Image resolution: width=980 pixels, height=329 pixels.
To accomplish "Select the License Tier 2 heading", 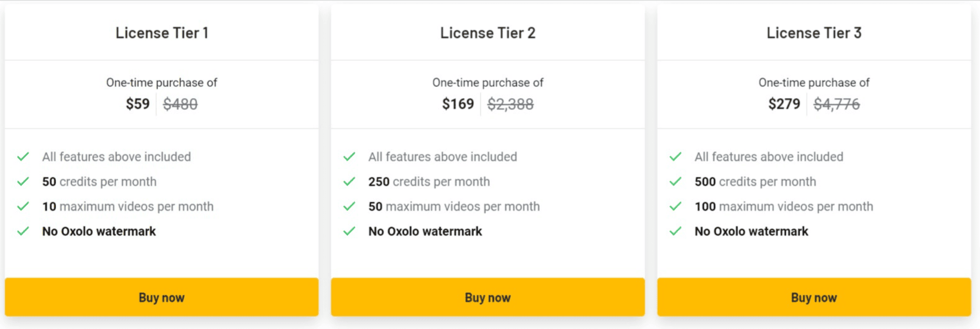I will click(488, 33).
